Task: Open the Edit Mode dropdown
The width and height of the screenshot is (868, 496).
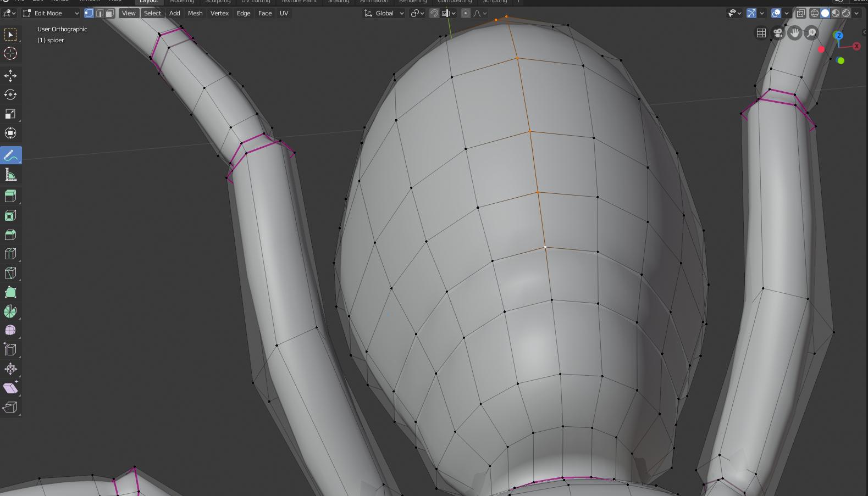Action: (x=51, y=13)
